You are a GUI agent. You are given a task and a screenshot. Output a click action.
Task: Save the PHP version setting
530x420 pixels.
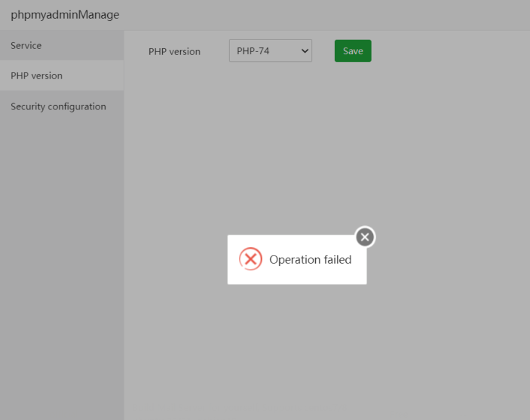coord(353,51)
